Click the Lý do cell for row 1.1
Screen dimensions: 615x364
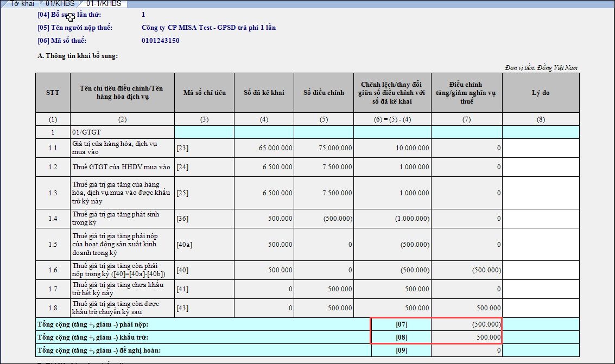pyautogui.click(x=540, y=148)
